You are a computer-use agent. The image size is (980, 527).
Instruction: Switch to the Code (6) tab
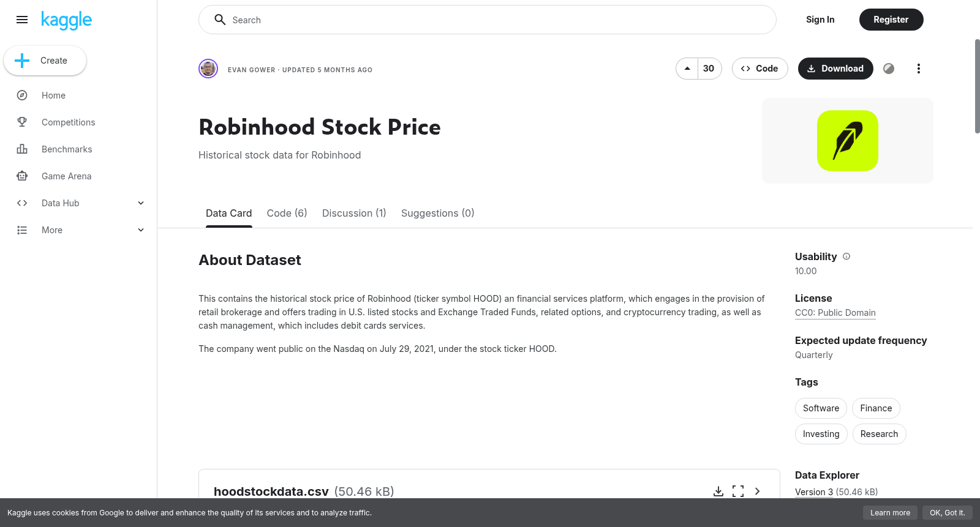[x=287, y=213]
